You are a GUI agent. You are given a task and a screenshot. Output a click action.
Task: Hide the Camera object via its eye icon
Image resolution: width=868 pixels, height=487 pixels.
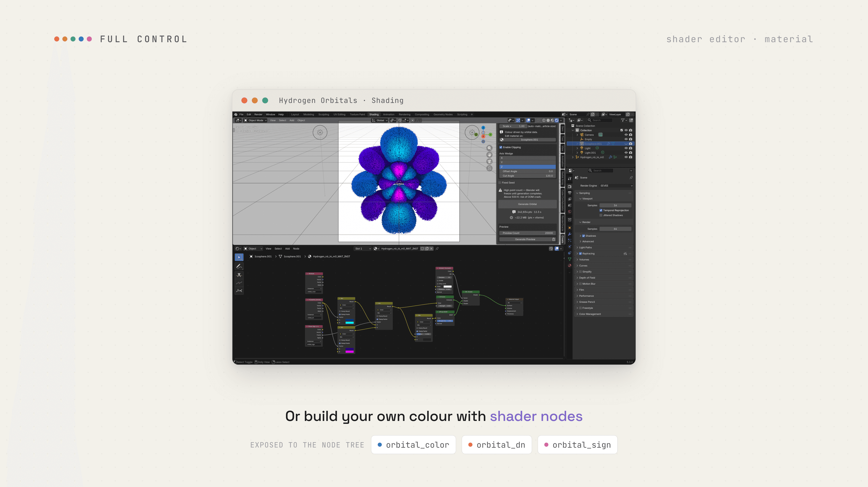click(x=626, y=135)
